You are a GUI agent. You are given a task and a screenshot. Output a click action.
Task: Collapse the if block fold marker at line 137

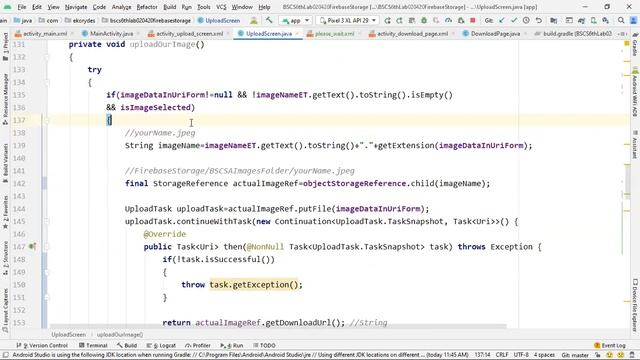pyautogui.click(x=46, y=120)
